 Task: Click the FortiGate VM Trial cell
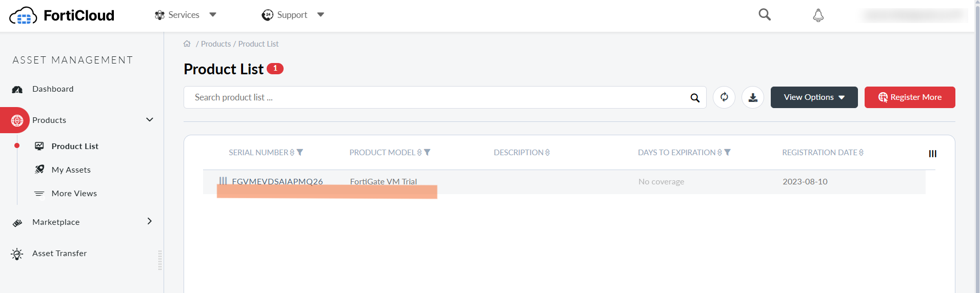click(384, 181)
